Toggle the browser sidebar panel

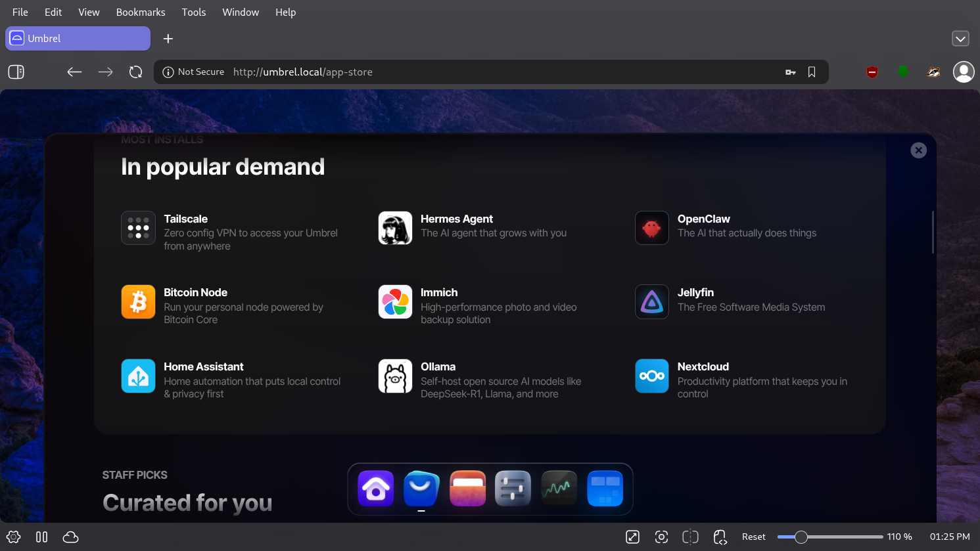coord(16,72)
